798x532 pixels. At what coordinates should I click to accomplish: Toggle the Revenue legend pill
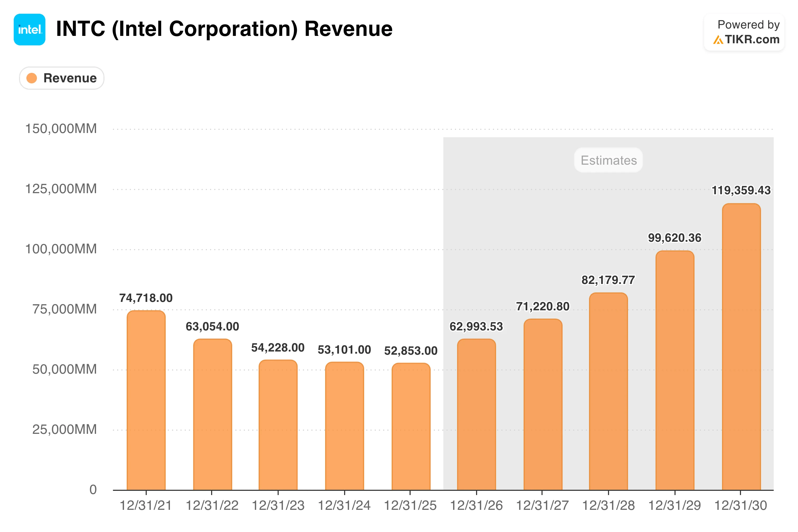tap(62, 78)
